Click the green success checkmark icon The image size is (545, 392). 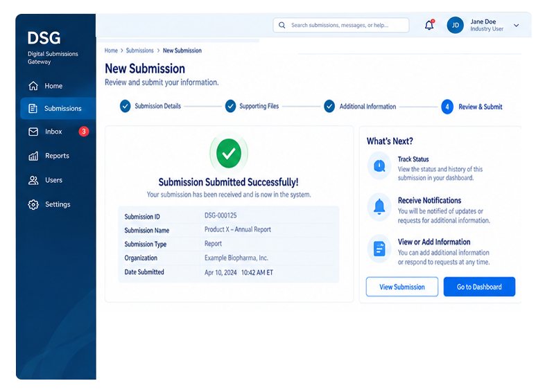click(228, 153)
